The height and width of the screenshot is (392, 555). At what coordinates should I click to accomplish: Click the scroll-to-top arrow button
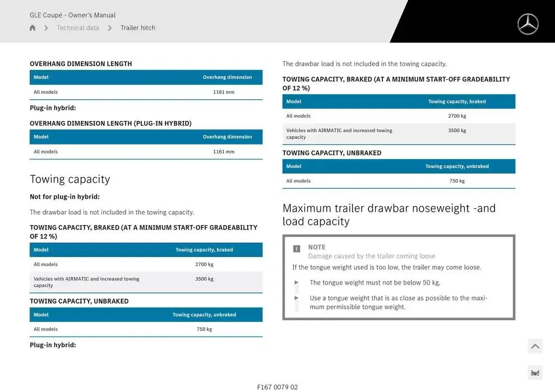(535, 347)
